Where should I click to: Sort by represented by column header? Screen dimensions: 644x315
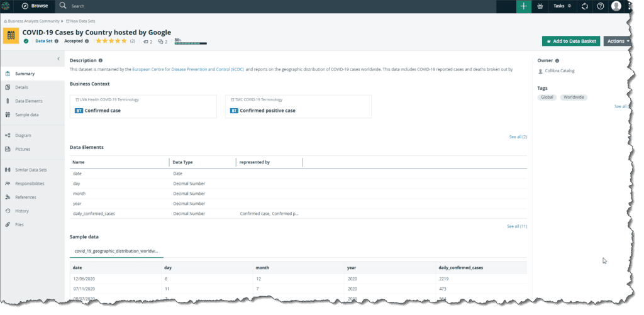tap(254, 162)
